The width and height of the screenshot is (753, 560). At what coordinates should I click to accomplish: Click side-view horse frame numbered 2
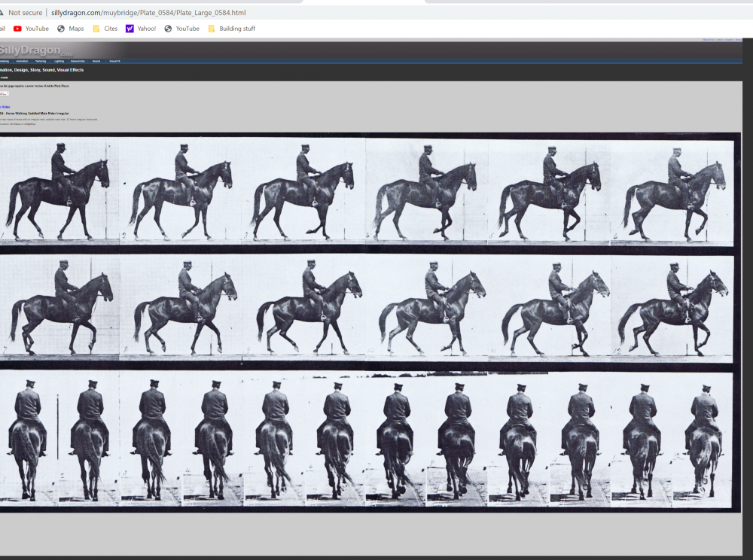point(181,191)
